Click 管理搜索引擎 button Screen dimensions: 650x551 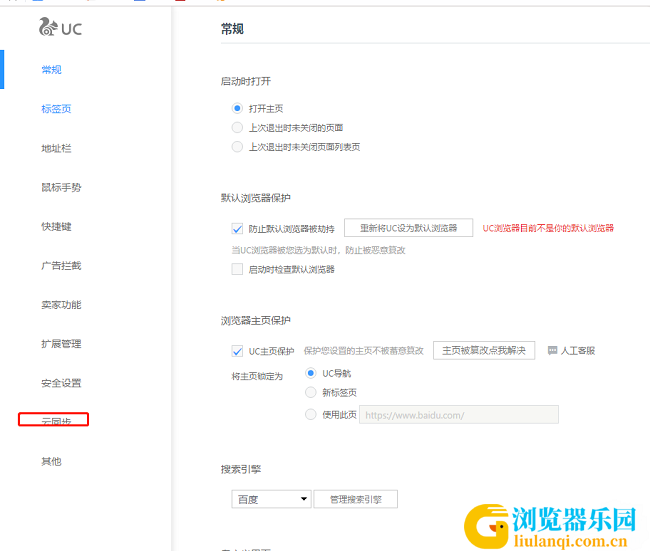pos(356,499)
